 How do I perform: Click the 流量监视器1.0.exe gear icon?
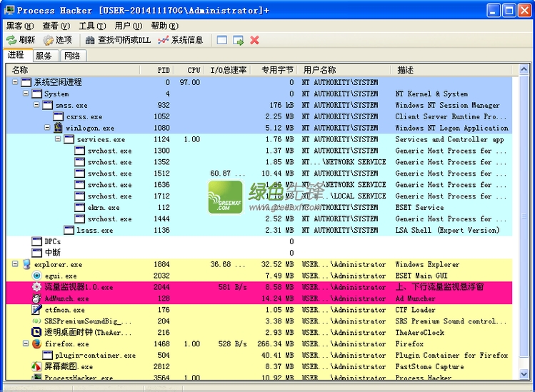(36, 287)
